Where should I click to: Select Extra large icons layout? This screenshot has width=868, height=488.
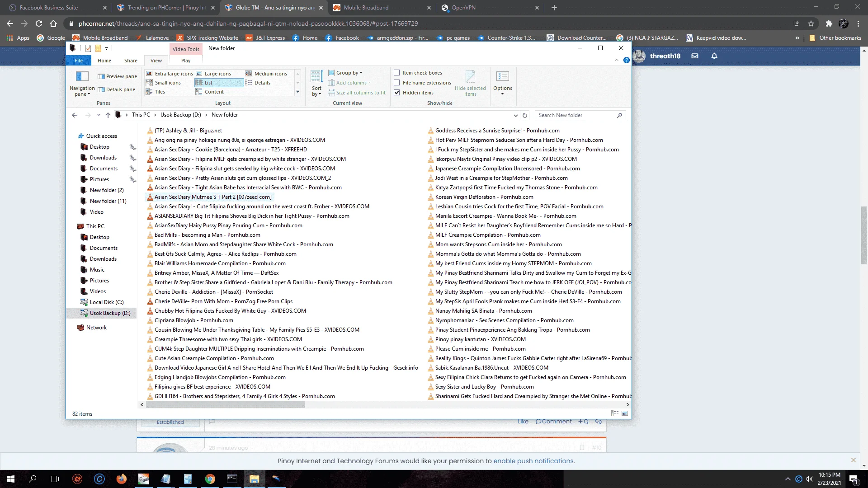point(170,74)
